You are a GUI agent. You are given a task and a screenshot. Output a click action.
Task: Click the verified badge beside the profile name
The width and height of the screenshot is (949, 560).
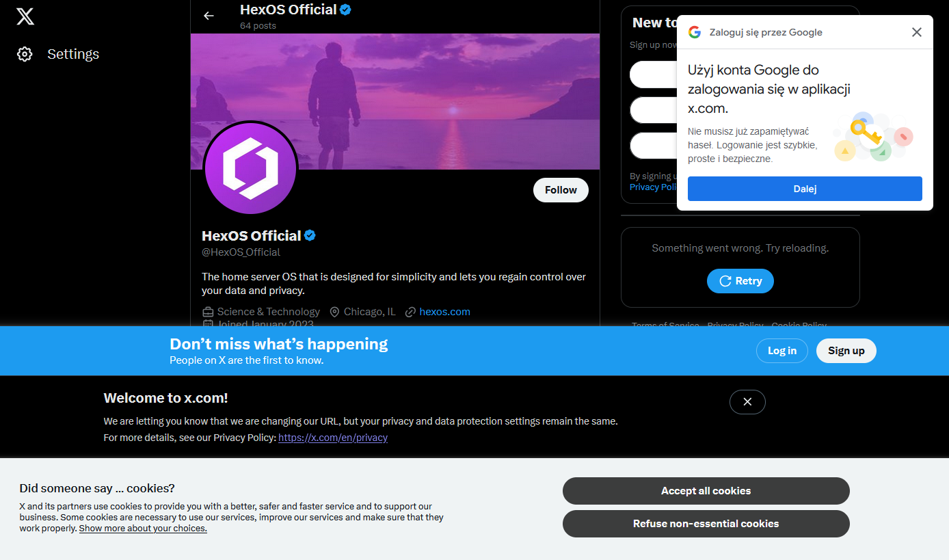pyautogui.click(x=310, y=236)
